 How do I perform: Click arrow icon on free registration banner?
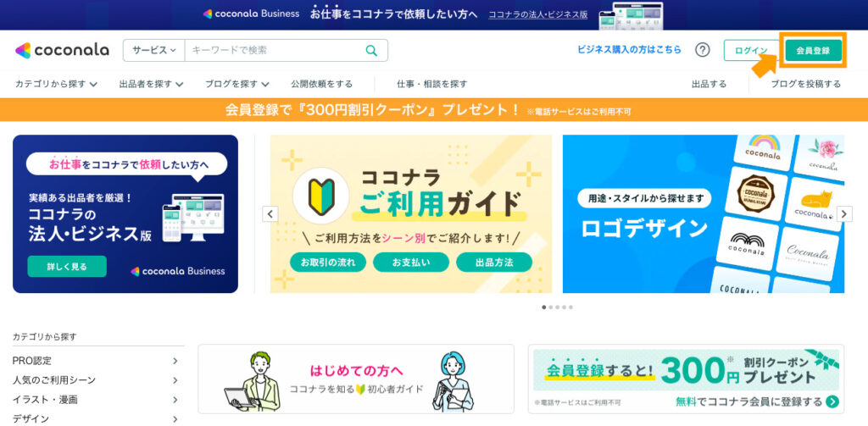click(x=832, y=401)
